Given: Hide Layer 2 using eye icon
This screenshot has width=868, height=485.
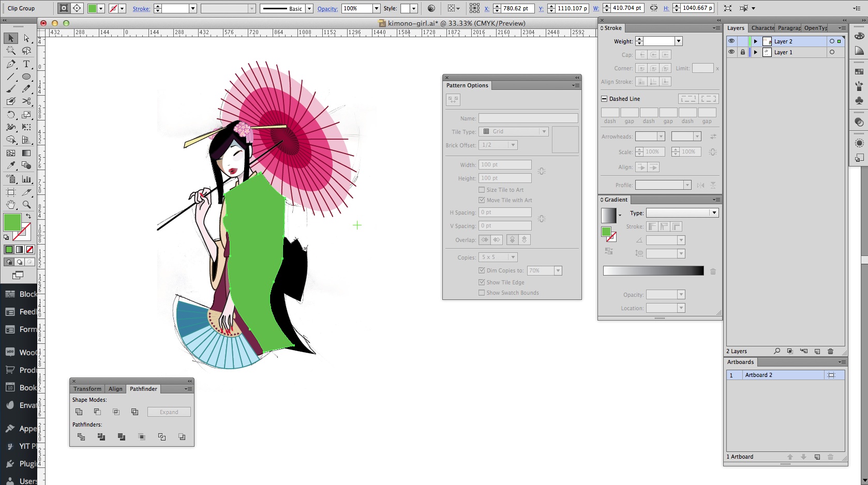Looking at the screenshot, I should [x=731, y=41].
